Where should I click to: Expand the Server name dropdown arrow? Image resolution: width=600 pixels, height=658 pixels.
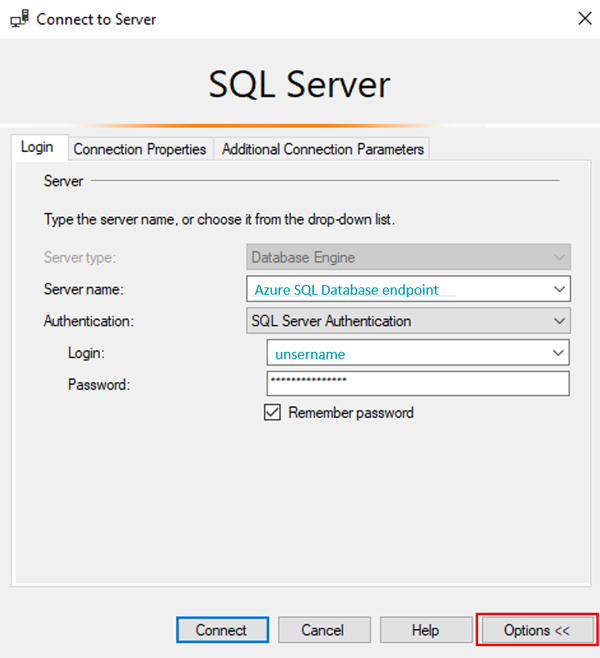[559, 289]
